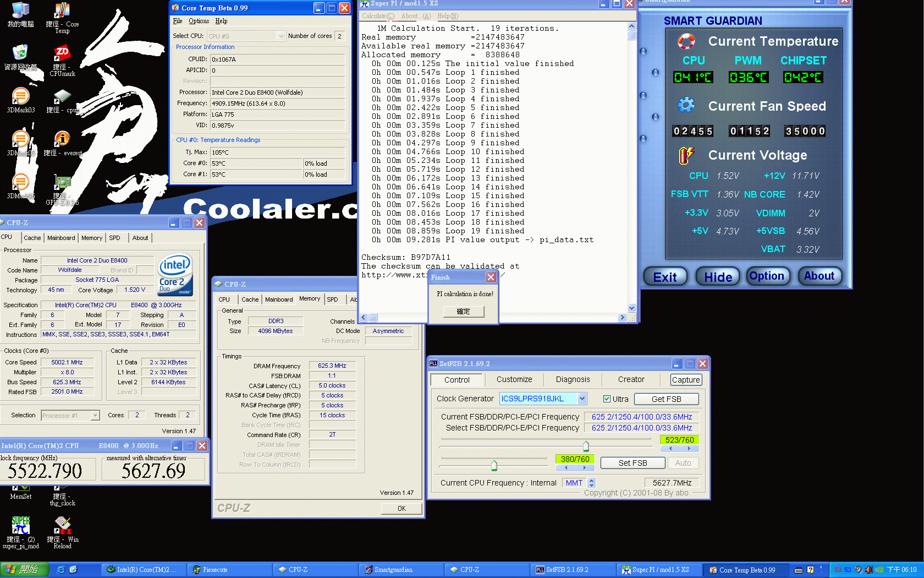Click About in Smart Guardian

coord(819,276)
